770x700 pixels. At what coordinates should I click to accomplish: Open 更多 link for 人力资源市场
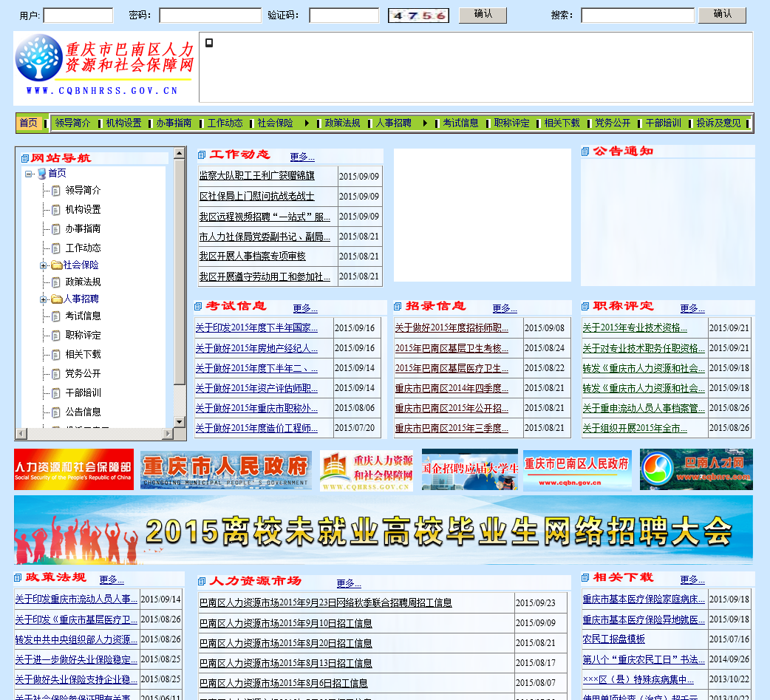point(349,583)
